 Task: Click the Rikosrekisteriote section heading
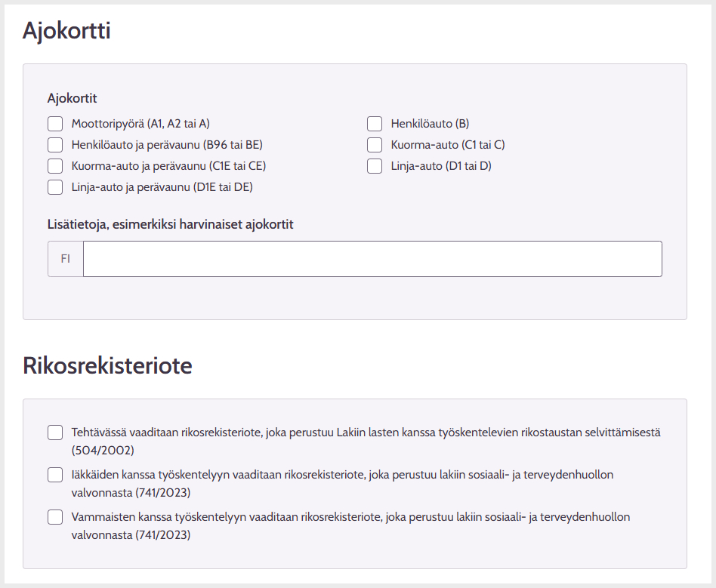(107, 365)
